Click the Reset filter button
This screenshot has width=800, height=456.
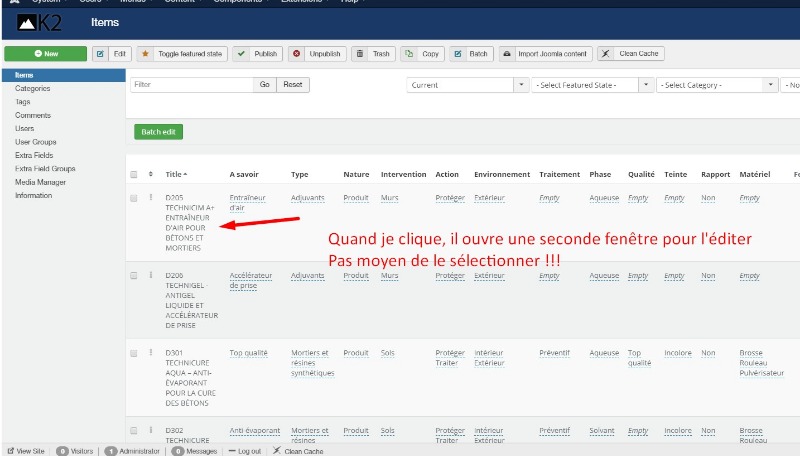pos(293,85)
